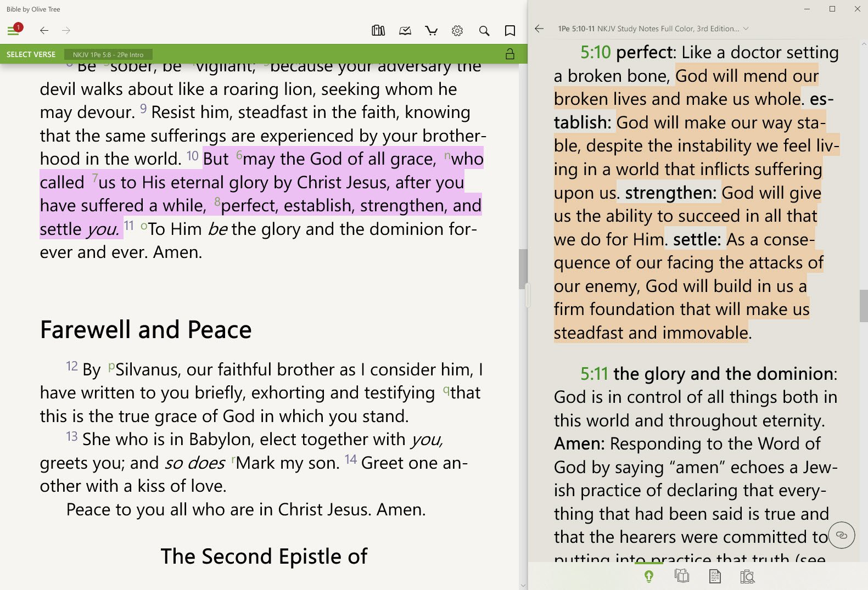Open the settings gear
This screenshot has width=868, height=590.
457,31
